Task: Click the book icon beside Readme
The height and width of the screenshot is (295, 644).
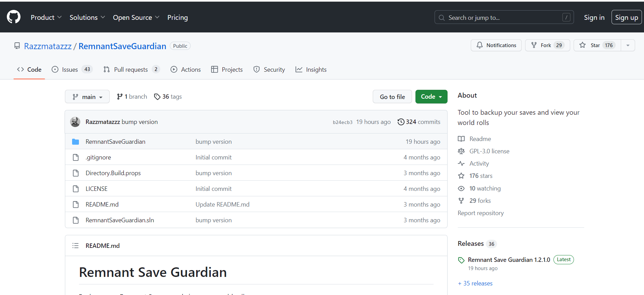Action: (x=461, y=139)
